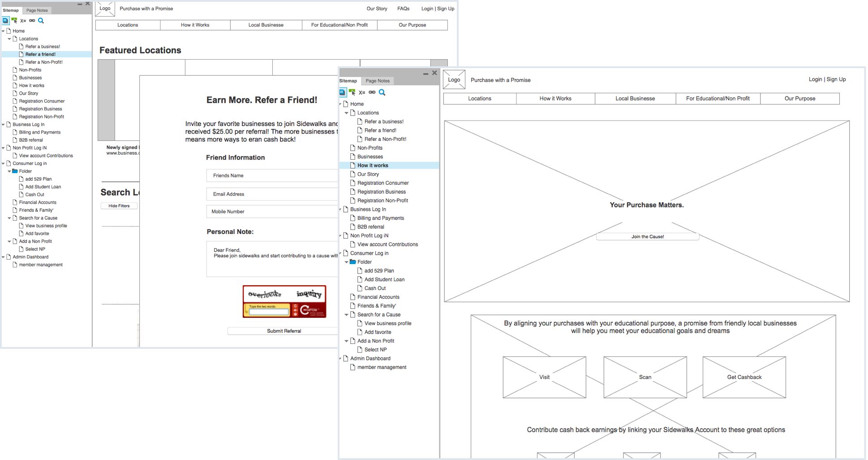The width and height of the screenshot is (868, 460).
Task: Open sitemap search with the magnifier icon
Action: pos(41,21)
